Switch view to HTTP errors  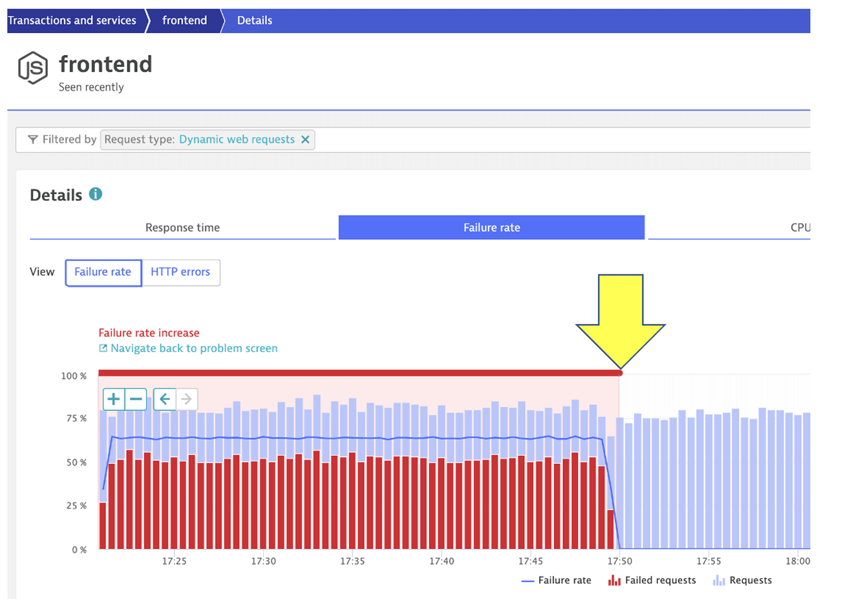180,272
